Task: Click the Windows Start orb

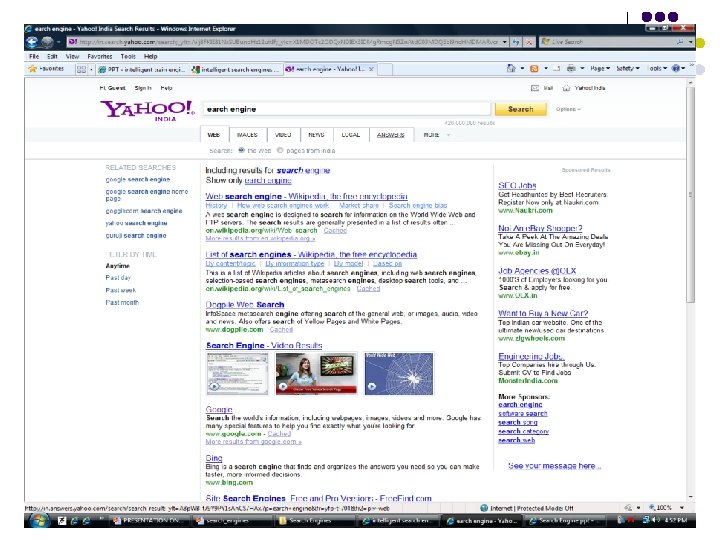Action: pos(39,521)
